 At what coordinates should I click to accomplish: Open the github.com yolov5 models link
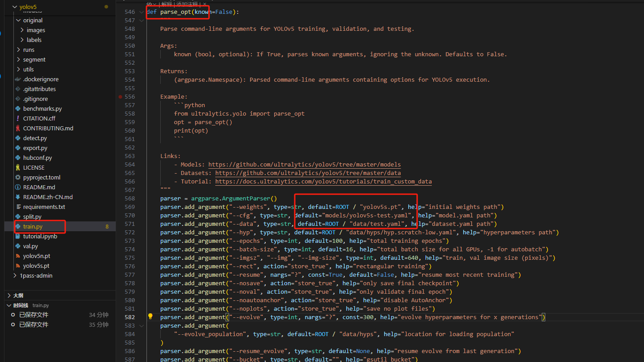305,164
